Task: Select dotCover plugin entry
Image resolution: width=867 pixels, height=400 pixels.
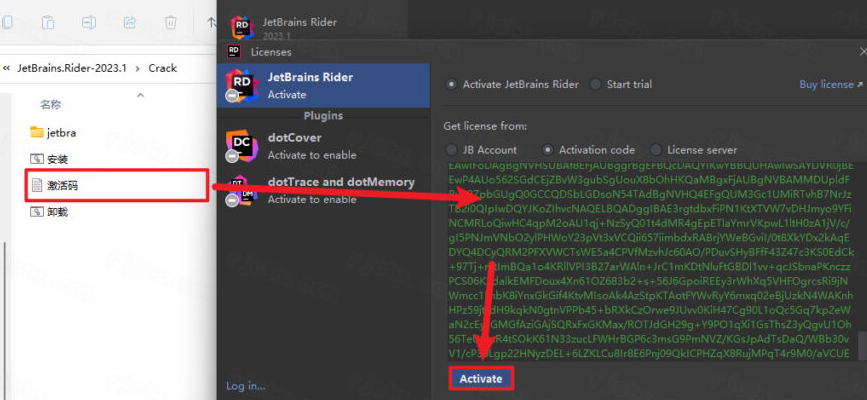Action: pos(323,146)
